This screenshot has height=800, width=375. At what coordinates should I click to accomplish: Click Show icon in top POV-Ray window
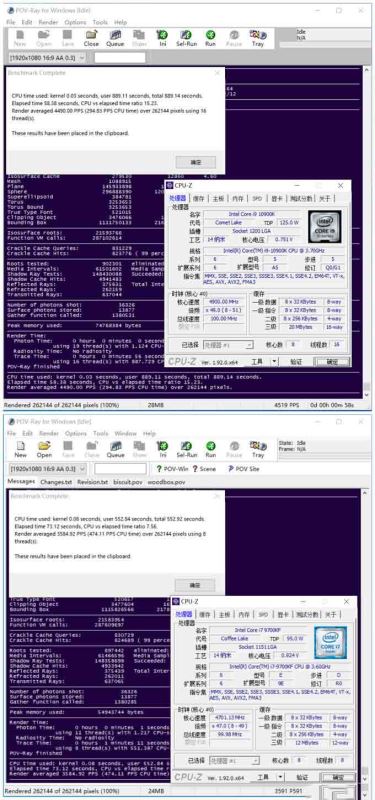(x=139, y=38)
